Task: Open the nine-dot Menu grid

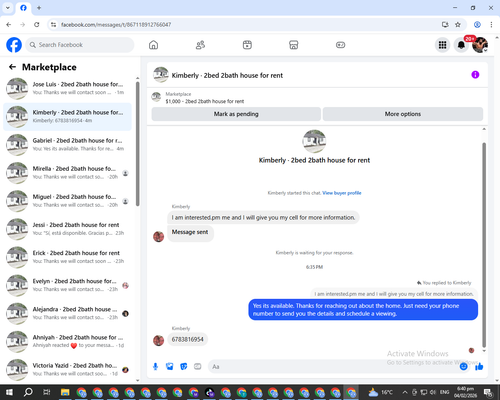Action: click(x=442, y=45)
